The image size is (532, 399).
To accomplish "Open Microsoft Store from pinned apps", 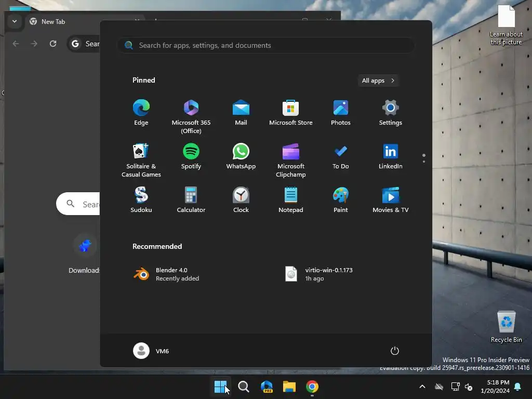I will click(x=291, y=113).
